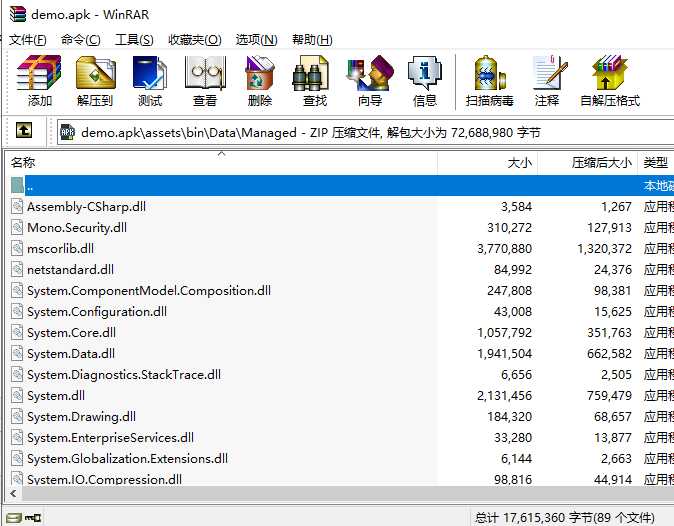Open the Favorites (收藏夹) menu
674x526 pixels.
[x=195, y=40]
